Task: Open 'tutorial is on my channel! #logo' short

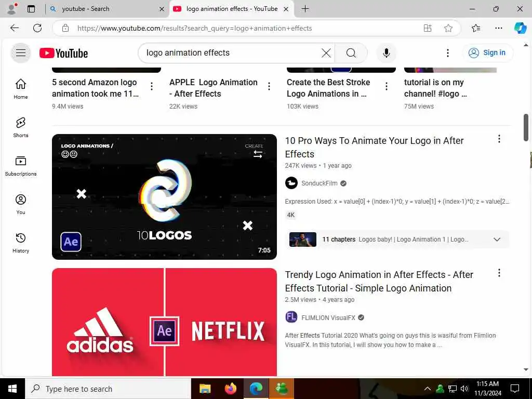Action: click(x=435, y=88)
